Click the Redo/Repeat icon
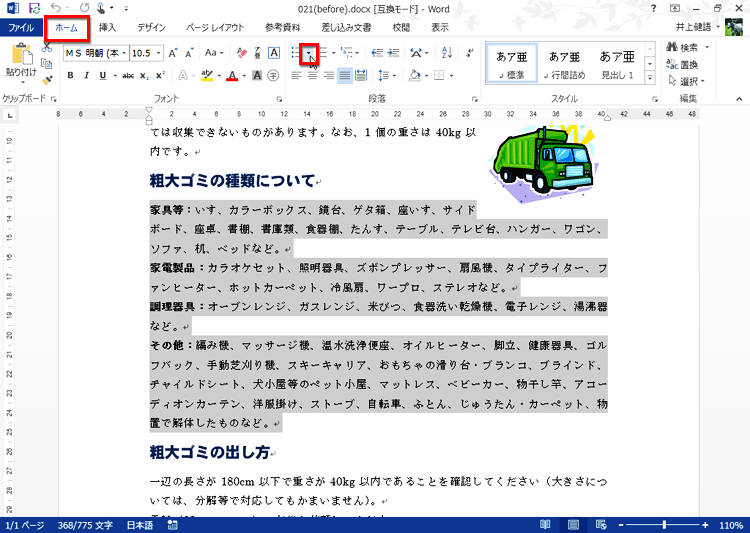 point(84,8)
